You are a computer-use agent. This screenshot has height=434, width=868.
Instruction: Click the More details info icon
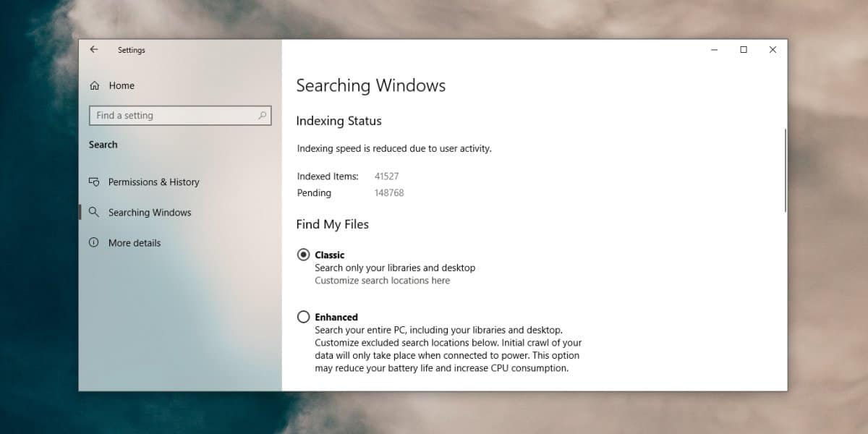[94, 242]
